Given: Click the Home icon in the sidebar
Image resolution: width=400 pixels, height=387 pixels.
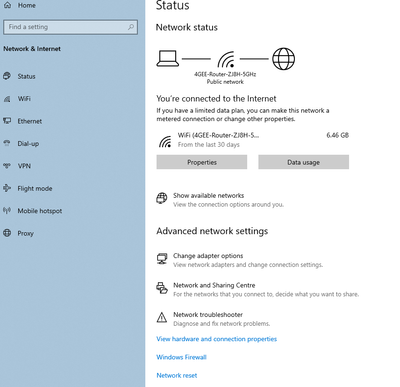Looking at the screenshot, I should [7, 5].
